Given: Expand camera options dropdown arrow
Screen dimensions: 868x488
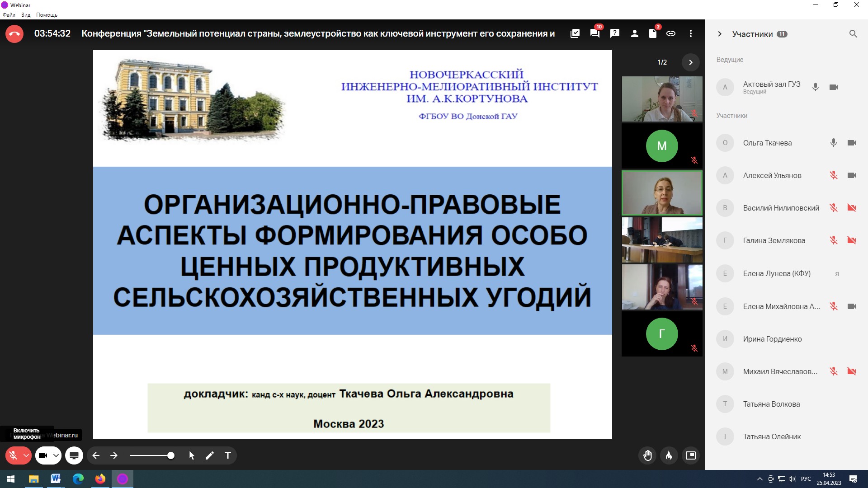Looking at the screenshot, I should 56,455.
